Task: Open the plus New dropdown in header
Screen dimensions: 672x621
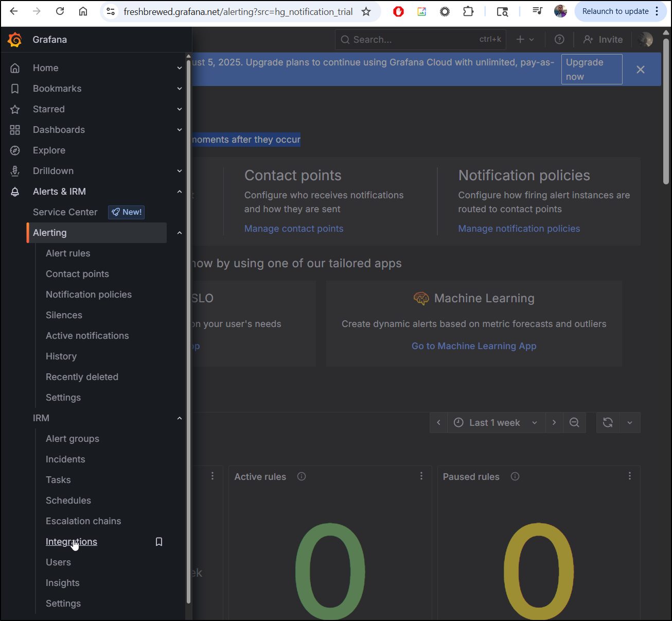Action: point(525,40)
